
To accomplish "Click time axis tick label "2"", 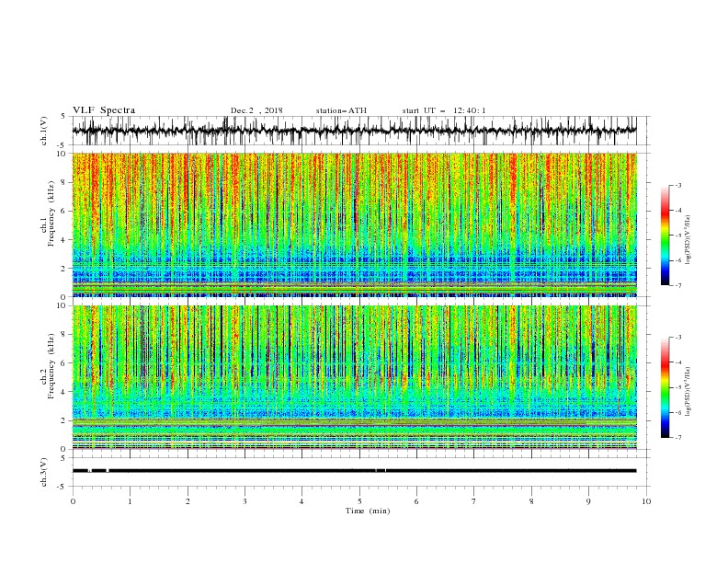I will click(188, 501).
